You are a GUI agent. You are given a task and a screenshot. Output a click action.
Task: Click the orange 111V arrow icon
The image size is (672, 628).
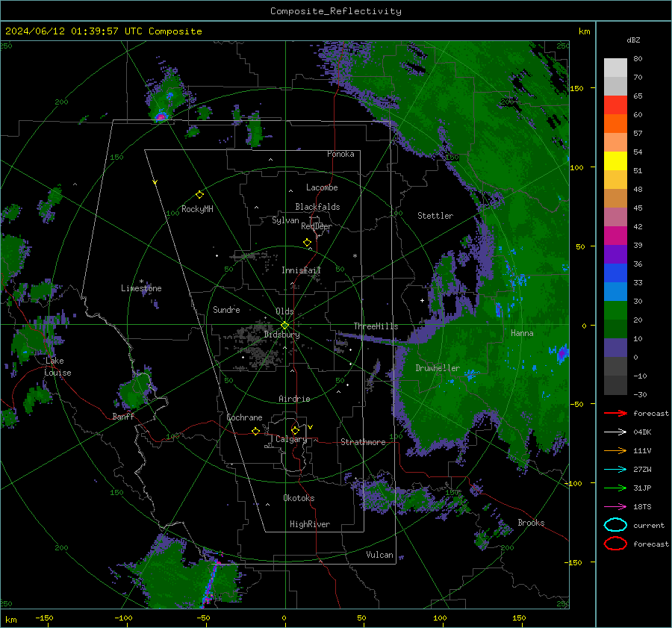(x=615, y=450)
